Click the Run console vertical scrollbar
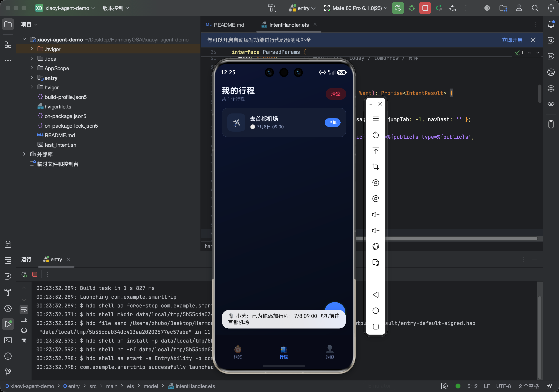The height and width of the screenshot is (392, 559). click(x=540, y=337)
